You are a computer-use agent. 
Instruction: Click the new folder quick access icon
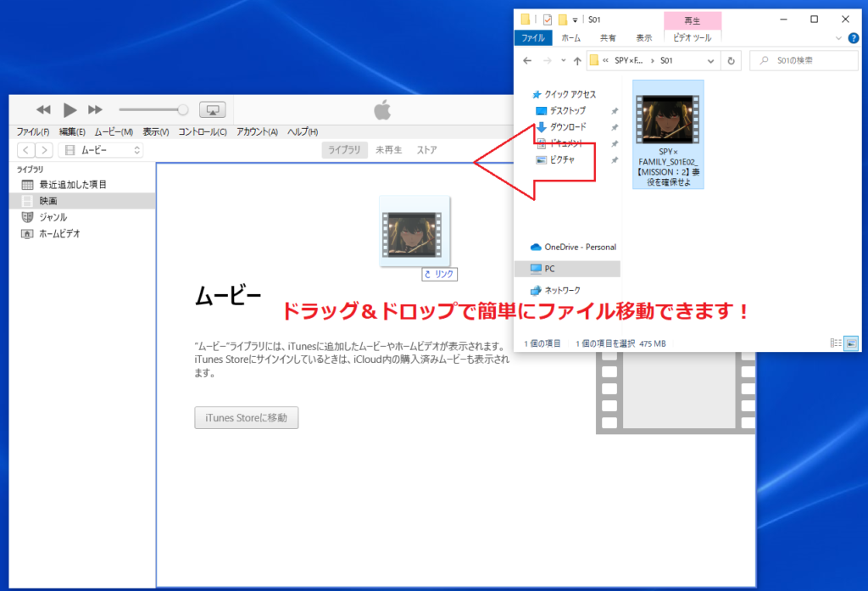point(563,20)
